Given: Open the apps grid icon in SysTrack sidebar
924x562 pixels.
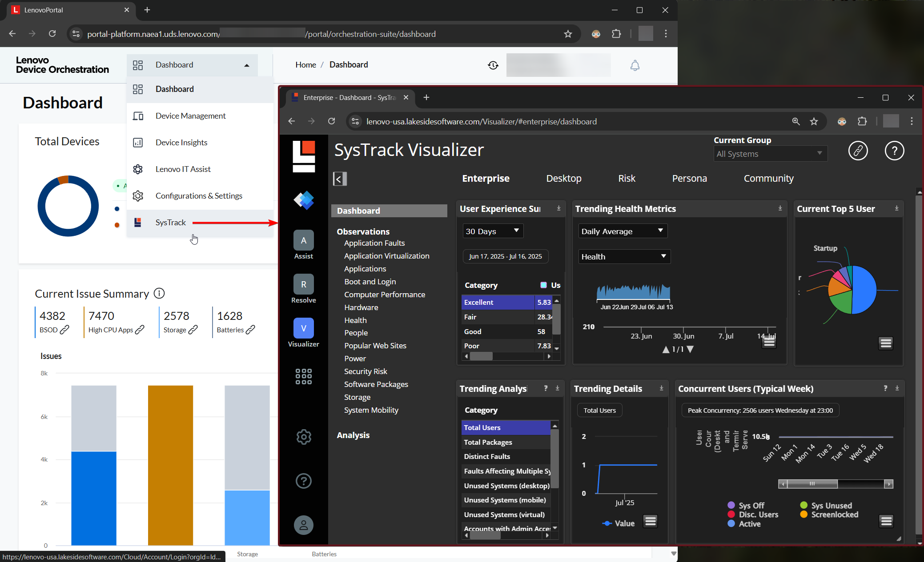Looking at the screenshot, I should [x=304, y=376].
